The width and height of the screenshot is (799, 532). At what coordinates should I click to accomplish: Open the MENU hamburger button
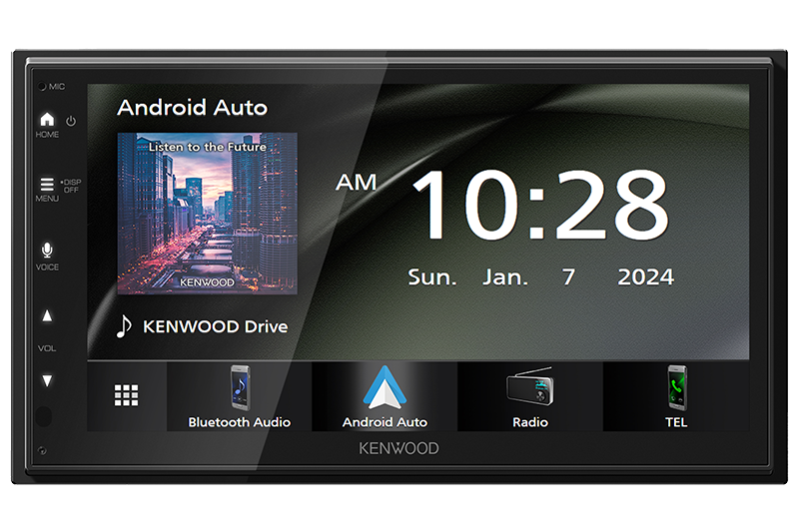[47, 185]
